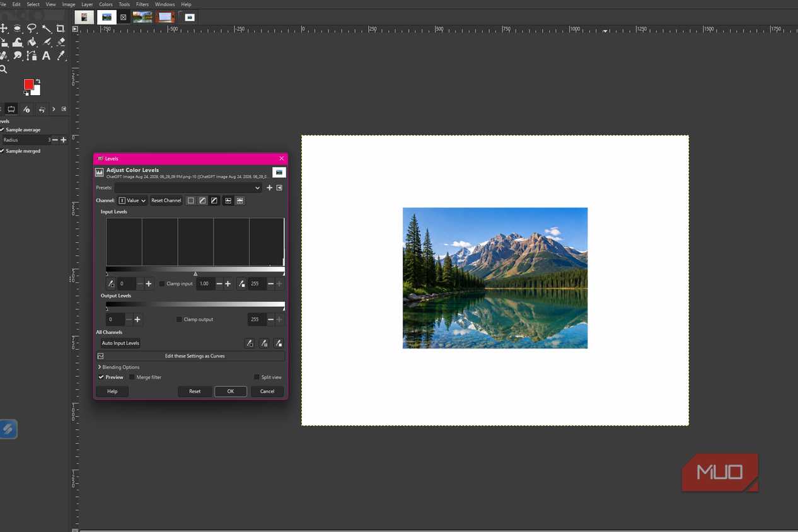This screenshot has height=532, width=798.
Task: Select the Text tool
Action: click(46, 55)
